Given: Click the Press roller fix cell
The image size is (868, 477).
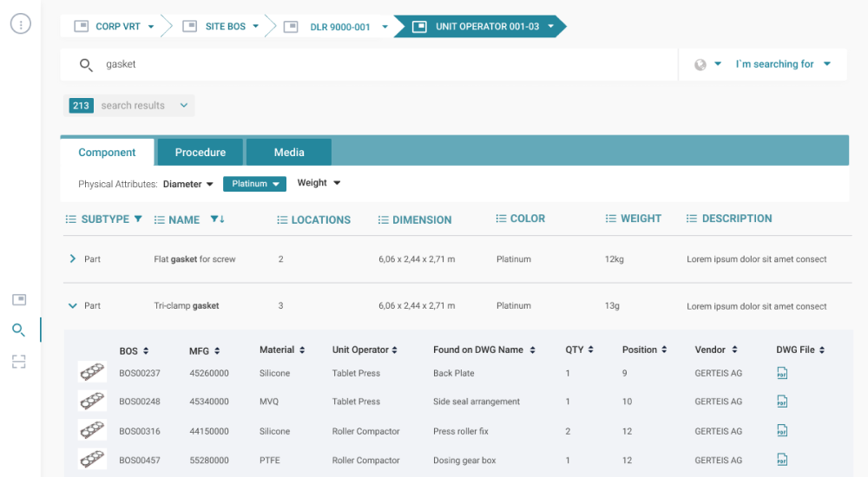Looking at the screenshot, I should coord(461,431).
